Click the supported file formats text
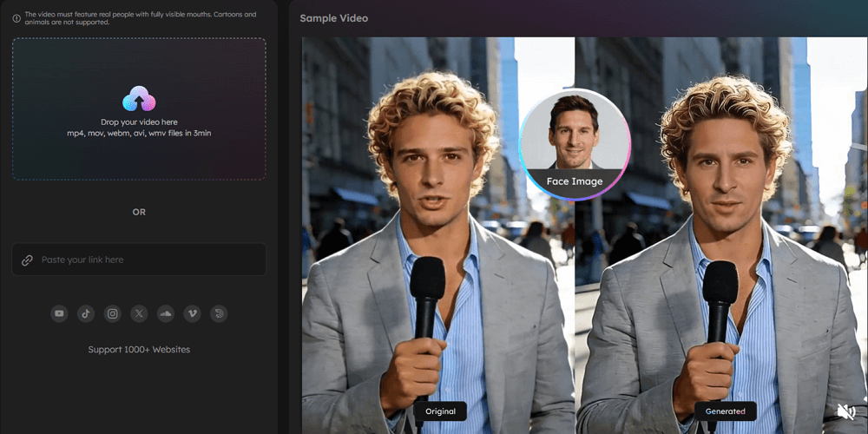868x434 pixels. pyautogui.click(x=139, y=133)
